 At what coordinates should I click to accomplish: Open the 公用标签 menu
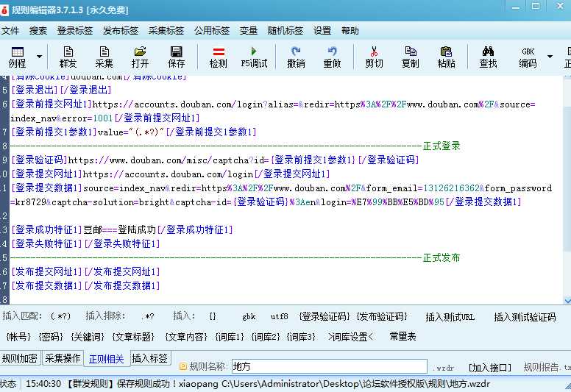212,31
